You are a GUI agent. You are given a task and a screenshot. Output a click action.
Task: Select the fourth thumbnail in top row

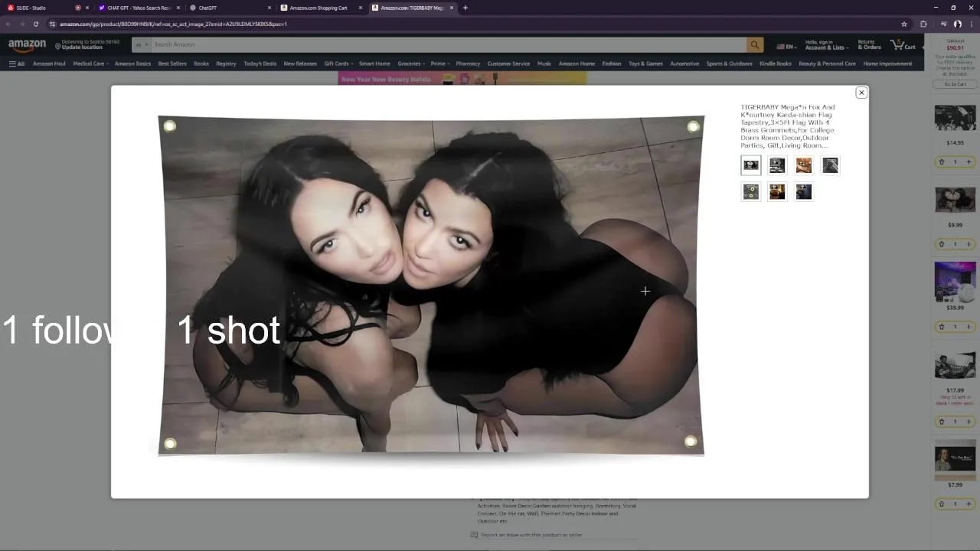pos(830,165)
